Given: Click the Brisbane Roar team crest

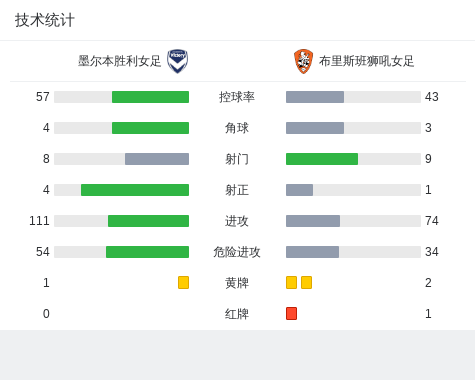Looking at the screenshot, I should (x=303, y=61).
